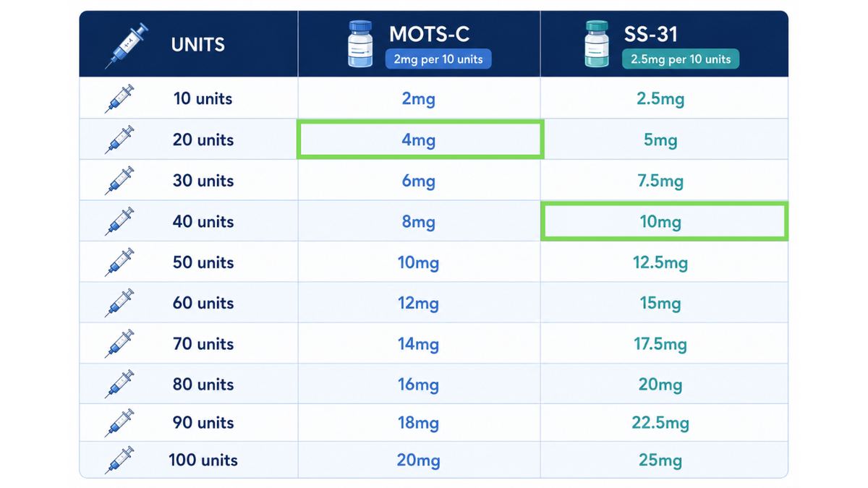Click the UNITS column header text
This screenshot has width=868, height=488.
(x=197, y=45)
